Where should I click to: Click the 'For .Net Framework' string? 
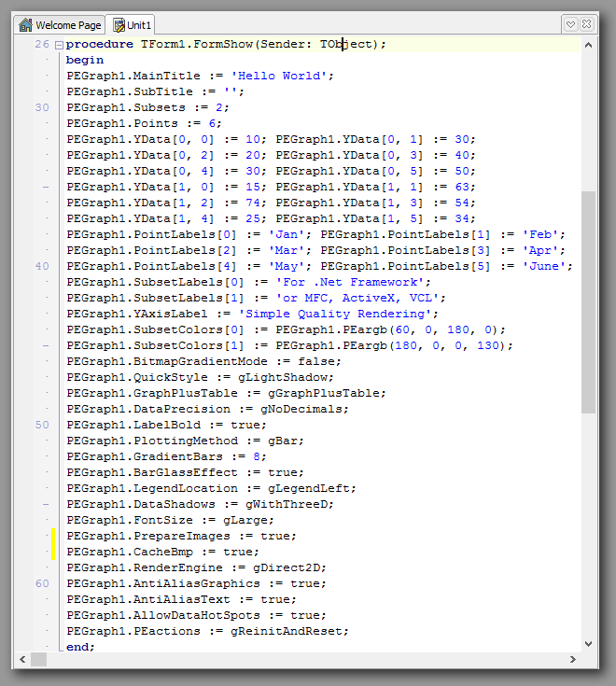(x=350, y=282)
